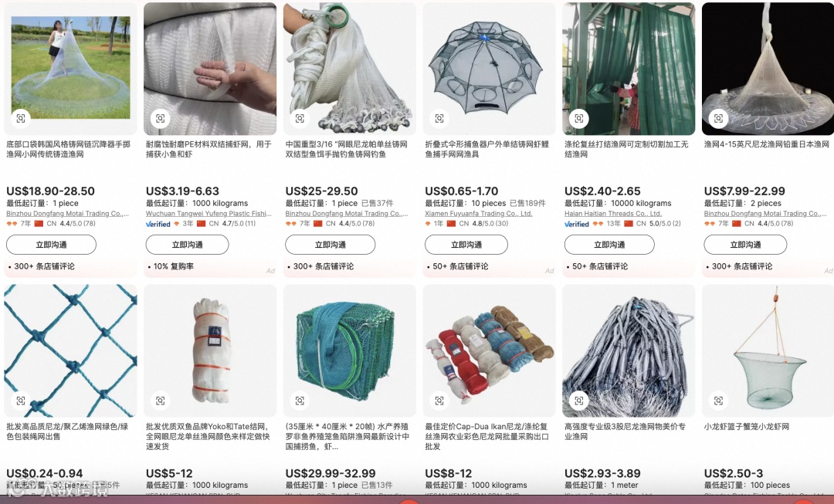The height and width of the screenshot is (504, 834).
Task: Click 立即沟通 button under US$0.65-1.70 product
Action: pyautogui.click(x=466, y=245)
